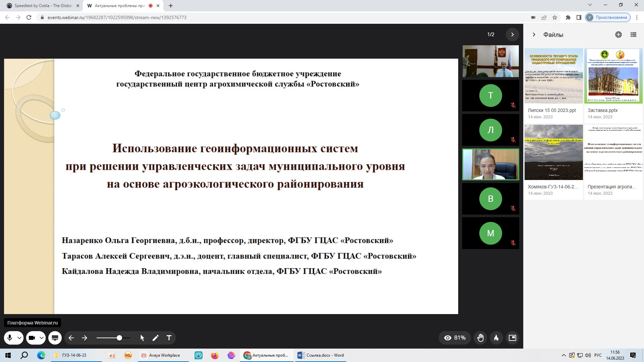The height and width of the screenshot is (362, 644).
Task: Open Презентация агрола... file thumbnail
Action: click(x=613, y=152)
